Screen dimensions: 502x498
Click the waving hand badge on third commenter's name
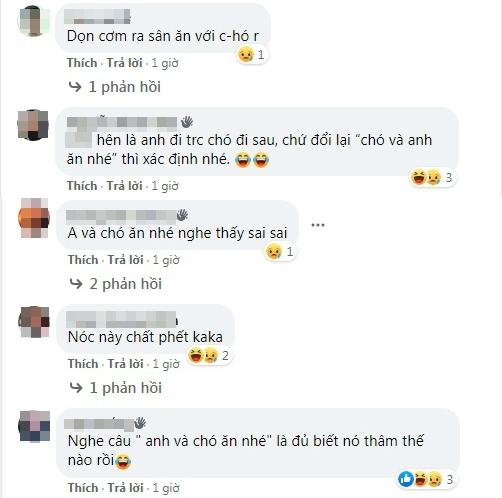(x=182, y=215)
